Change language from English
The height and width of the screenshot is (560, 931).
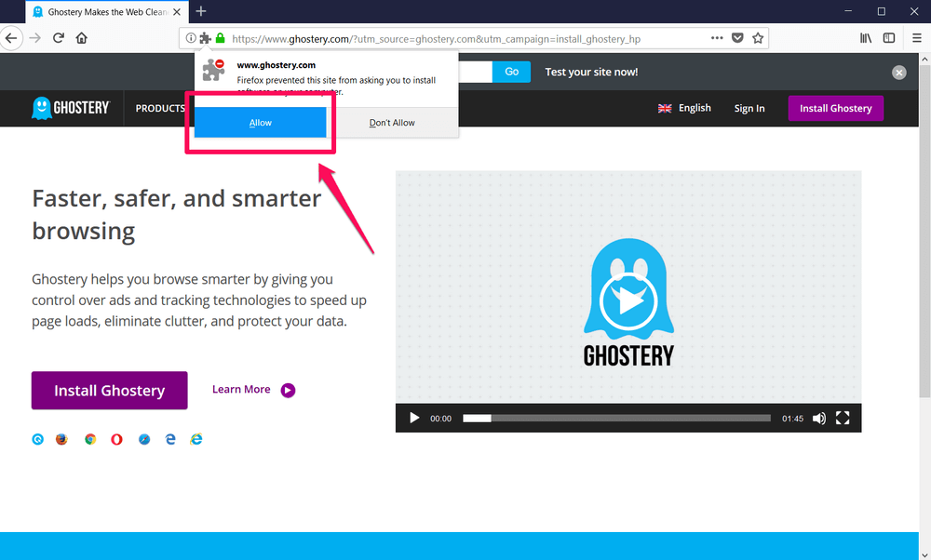pos(684,108)
